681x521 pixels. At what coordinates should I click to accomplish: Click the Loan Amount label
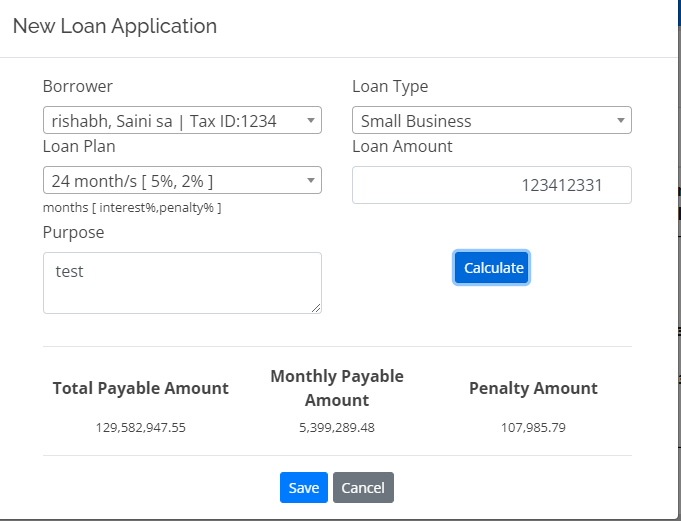(402, 146)
